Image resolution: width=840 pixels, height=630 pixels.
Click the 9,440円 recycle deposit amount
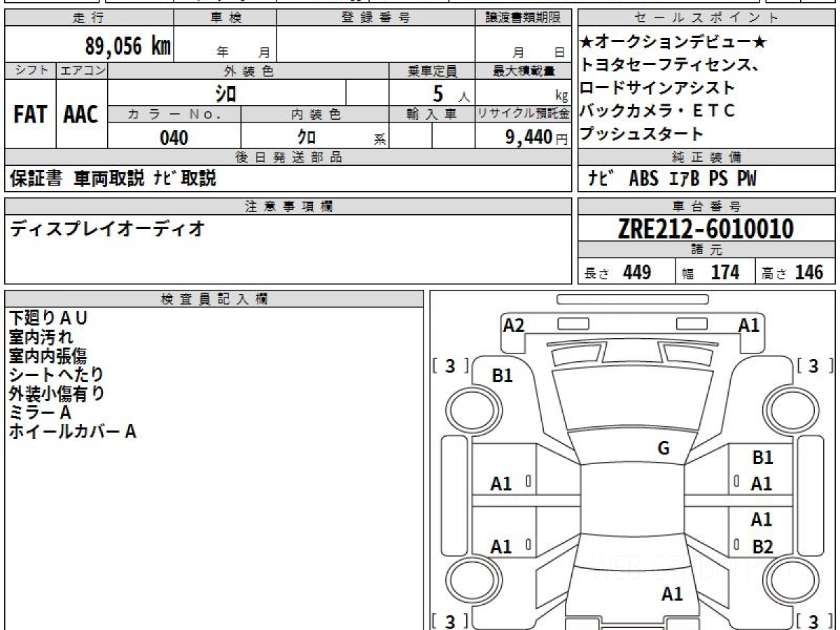pyautogui.click(x=536, y=137)
